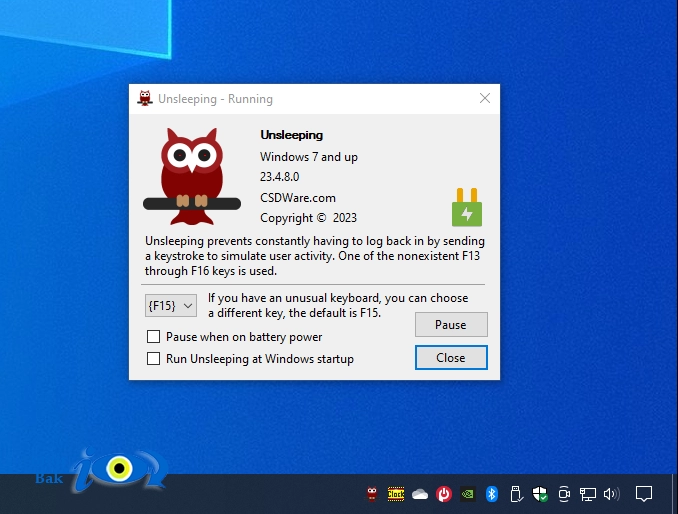This screenshot has height=514, width=678.
Task: Open the Action Center notifications icon
Action: pyautogui.click(x=643, y=494)
